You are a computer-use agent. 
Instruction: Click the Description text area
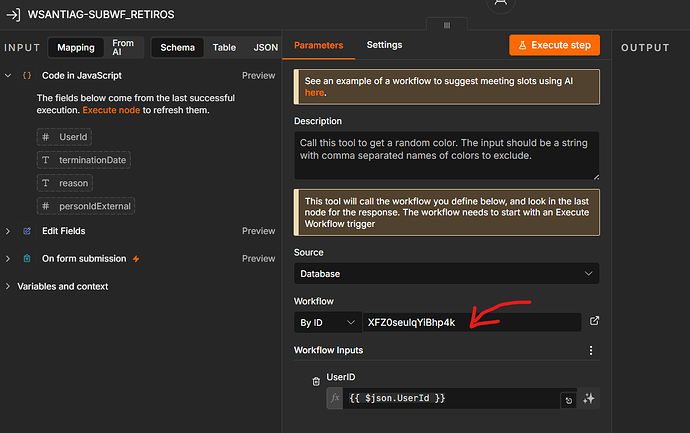pyautogui.click(x=446, y=155)
